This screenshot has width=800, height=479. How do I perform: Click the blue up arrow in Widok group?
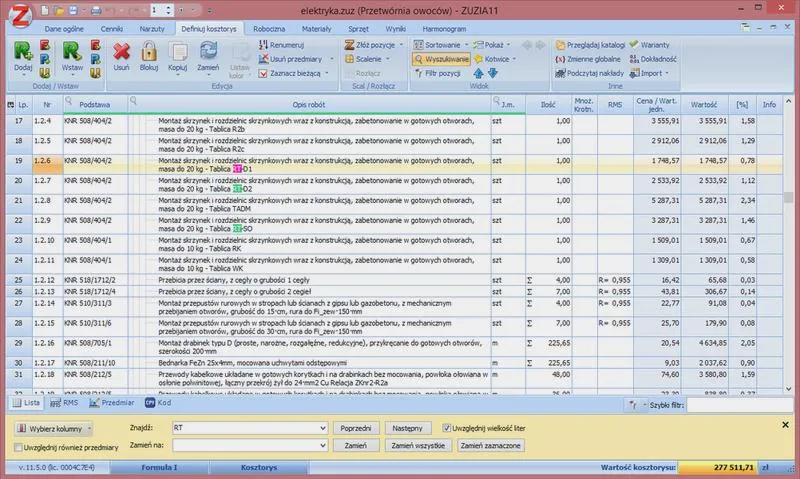coord(478,73)
